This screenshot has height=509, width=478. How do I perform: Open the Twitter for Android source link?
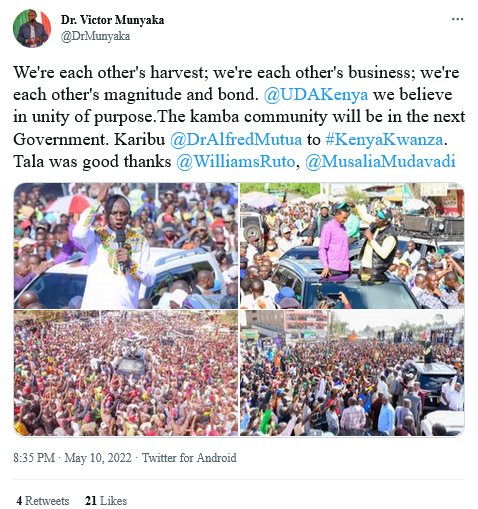click(189, 458)
